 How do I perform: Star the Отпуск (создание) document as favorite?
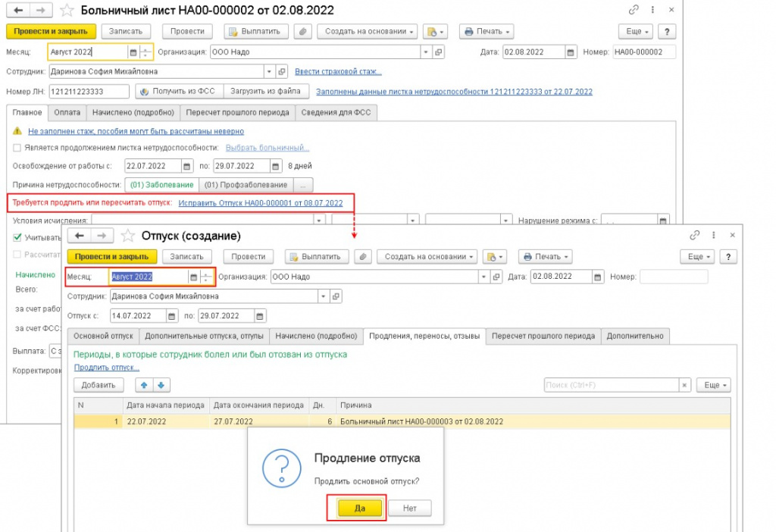[x=128, y=236]
